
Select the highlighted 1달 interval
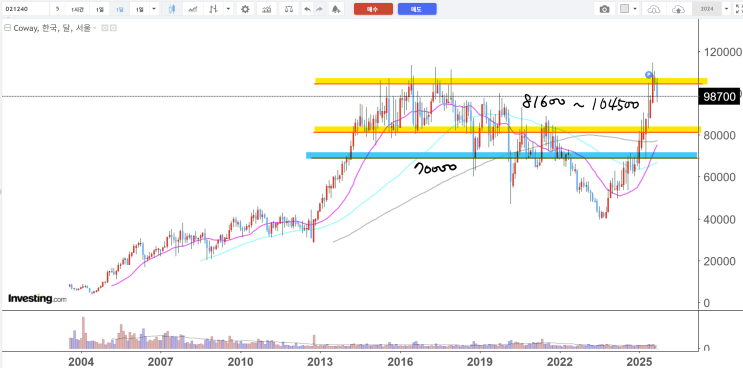tap(119, 9)
